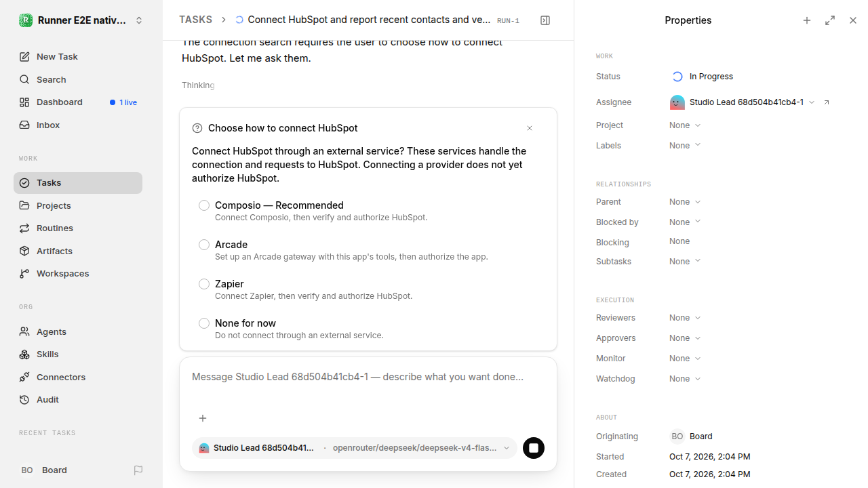Image resolution: width=868 pixels, height=488 pixels.
Task: Toggle the side panel icon in header
Action: tap(545, 20)
